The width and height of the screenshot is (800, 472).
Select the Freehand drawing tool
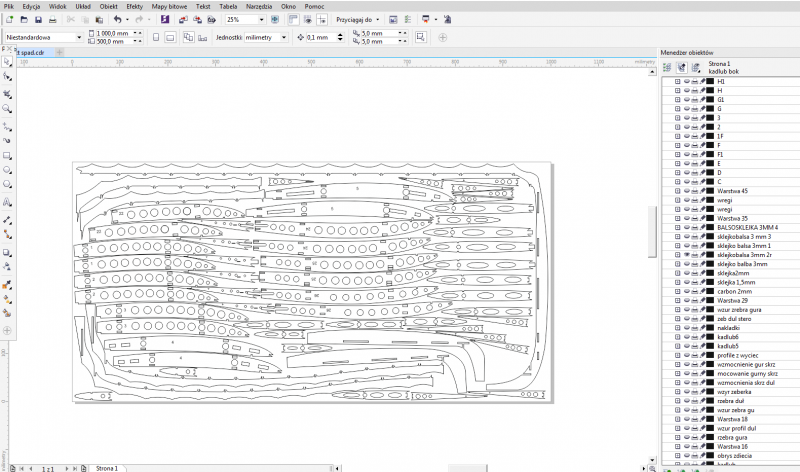(7, 126)
